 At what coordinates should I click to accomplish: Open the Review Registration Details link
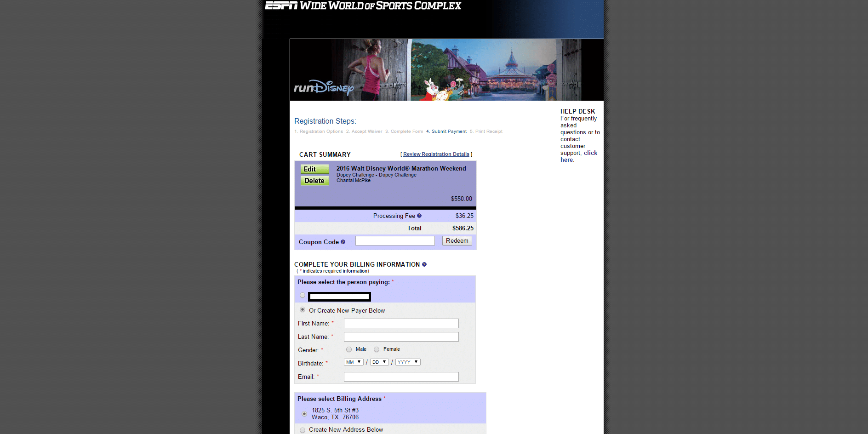436,154
